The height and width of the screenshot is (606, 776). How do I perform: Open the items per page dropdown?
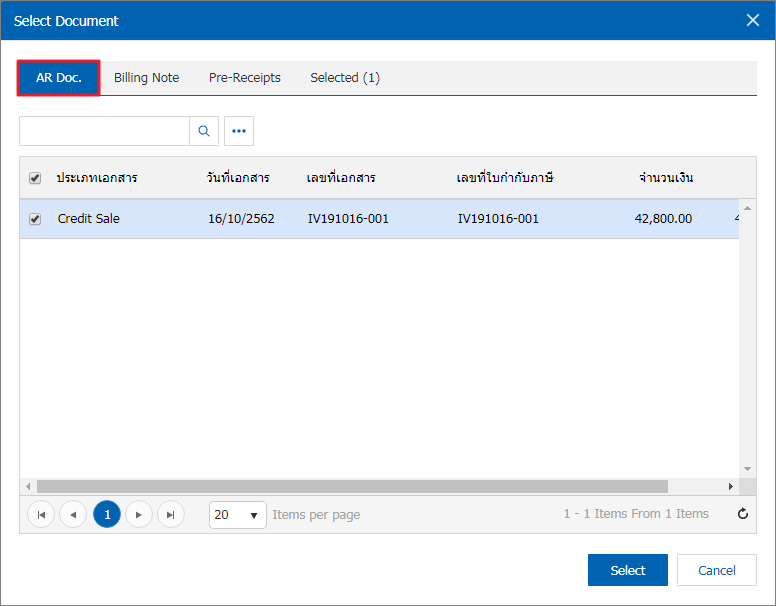(238, 515)
